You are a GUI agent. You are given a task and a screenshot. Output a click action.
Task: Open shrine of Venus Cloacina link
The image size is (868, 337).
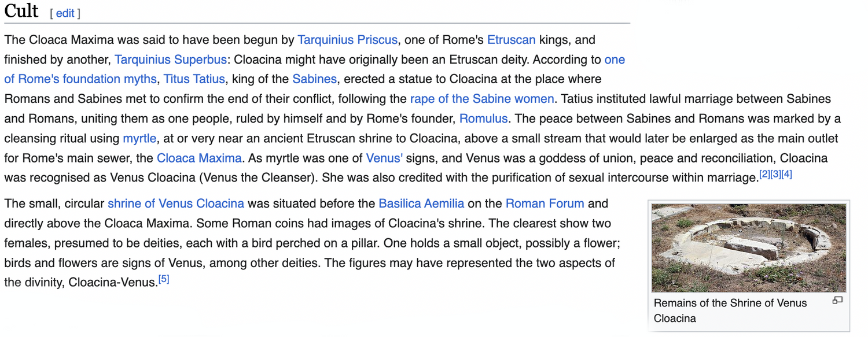pyautogui.click(x=176, y=203)
